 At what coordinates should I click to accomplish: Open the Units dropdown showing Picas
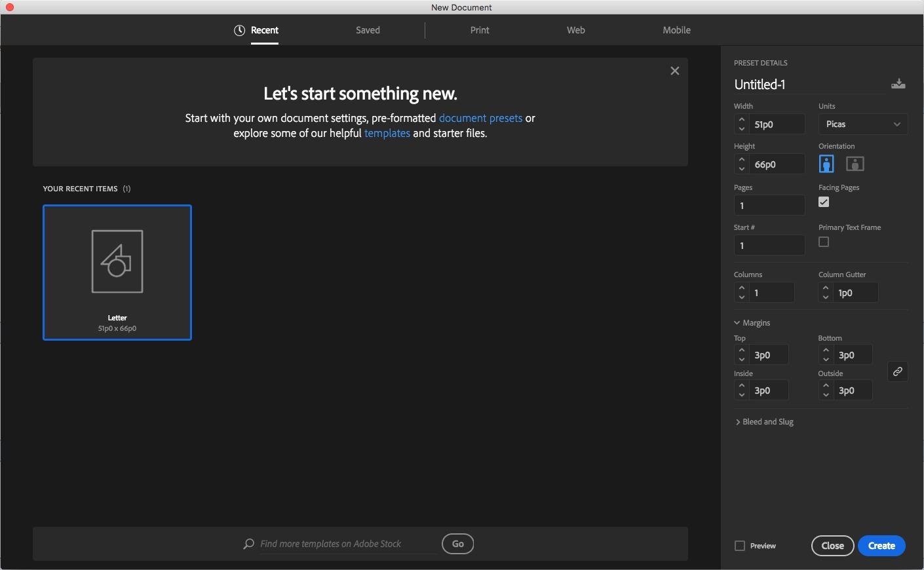[x=863, y=124]
